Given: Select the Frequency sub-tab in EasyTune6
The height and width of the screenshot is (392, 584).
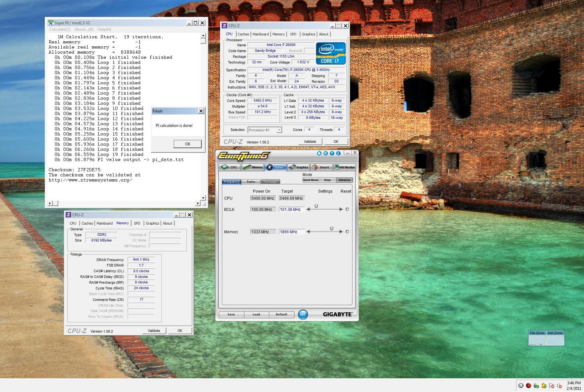Looking at the screenshot, I should point(231,182).
